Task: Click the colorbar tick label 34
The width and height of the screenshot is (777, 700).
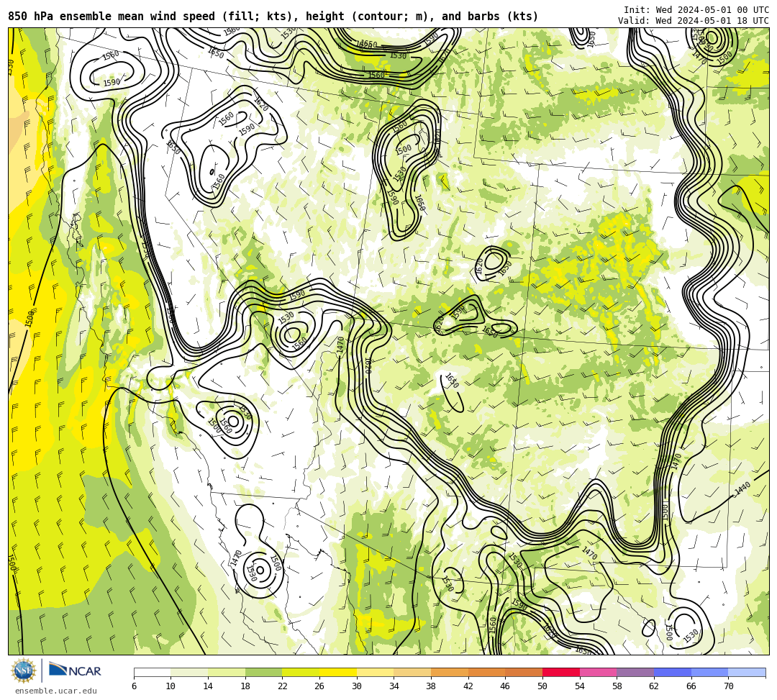Action: point(394,686)
